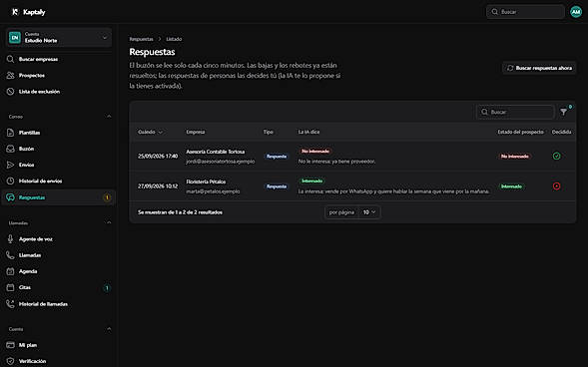This screenshot has height=367, width=588.
Task: Click the Estado del prospecto column header
Action: pyautogui.click(x=520, y=132)
